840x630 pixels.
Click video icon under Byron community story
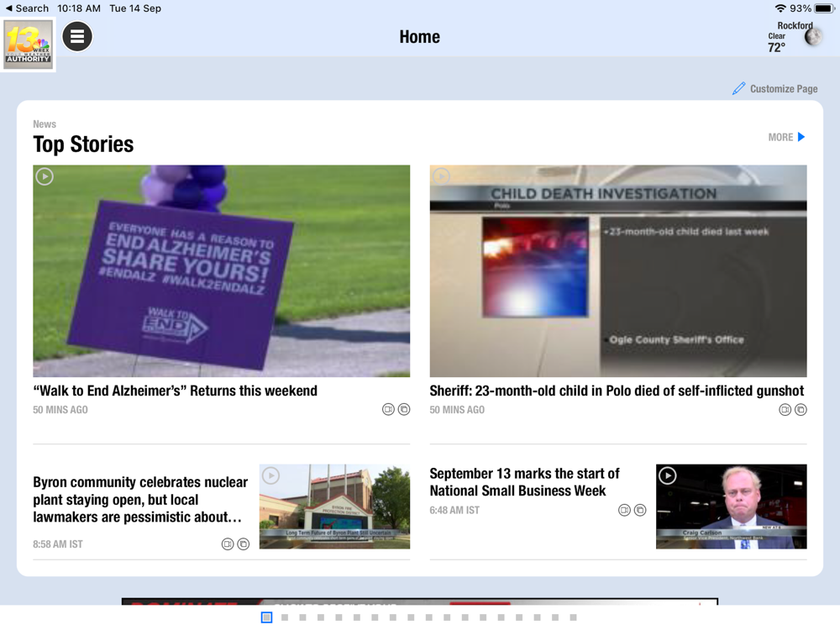[x=227, y=544]
